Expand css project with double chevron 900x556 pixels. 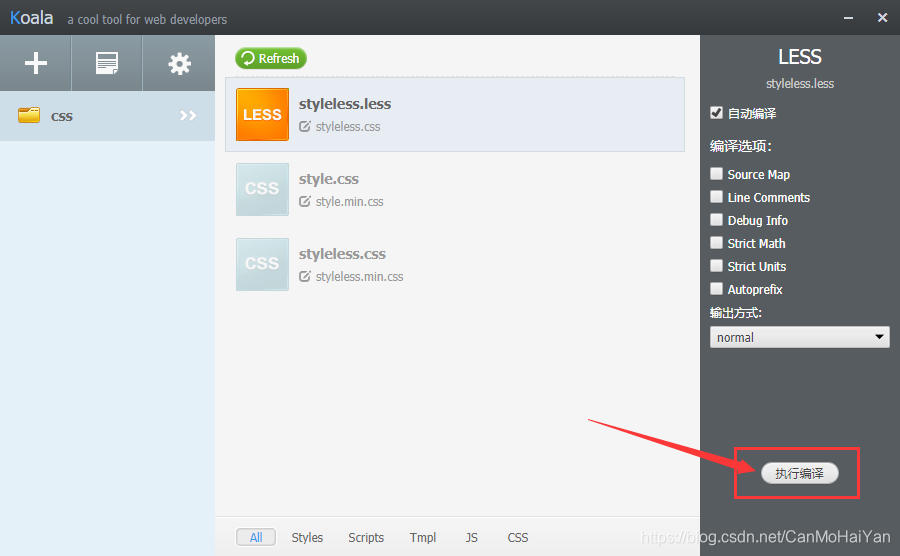click(x=188, y=115)
